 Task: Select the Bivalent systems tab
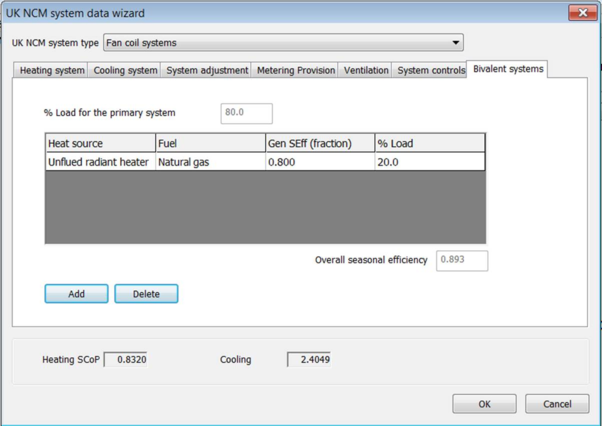pos(508,69)
